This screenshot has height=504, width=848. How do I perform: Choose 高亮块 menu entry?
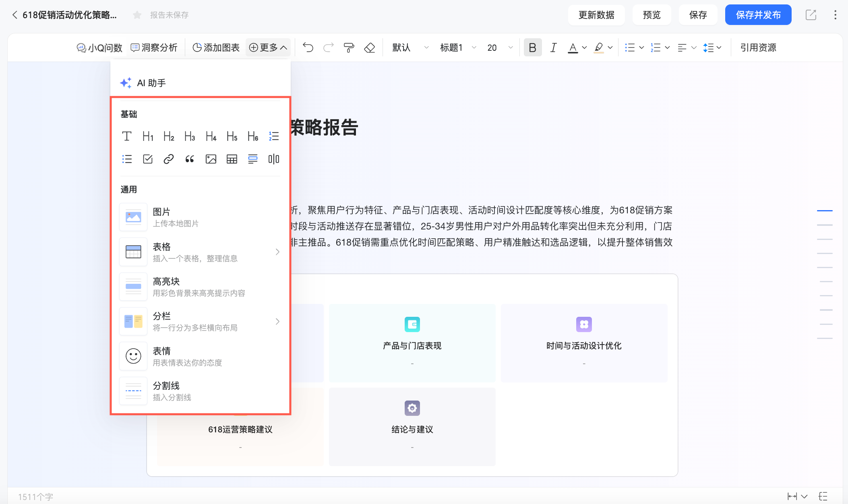click(x=201, y=287)
